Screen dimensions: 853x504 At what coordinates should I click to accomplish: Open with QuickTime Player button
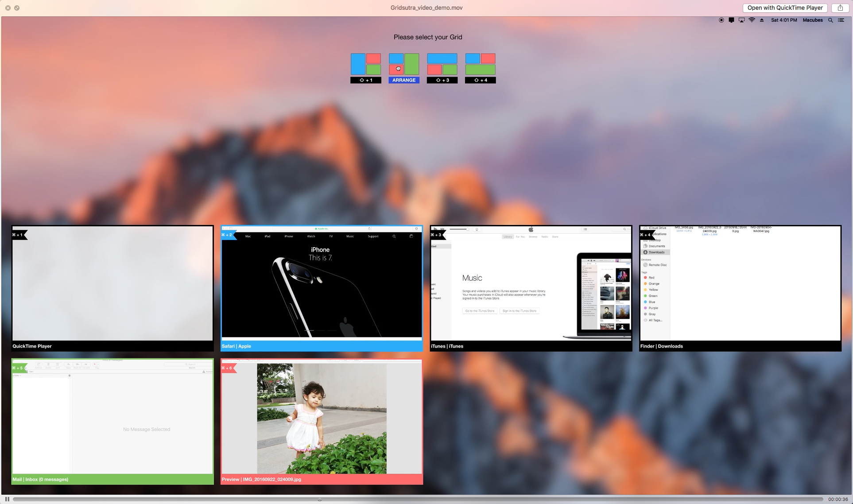point(785,8)
